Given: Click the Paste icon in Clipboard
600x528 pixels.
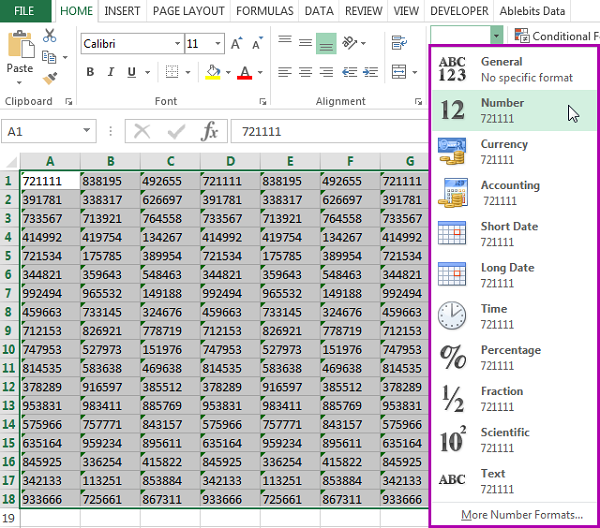Looking at the screenshot, I should 20,52.
